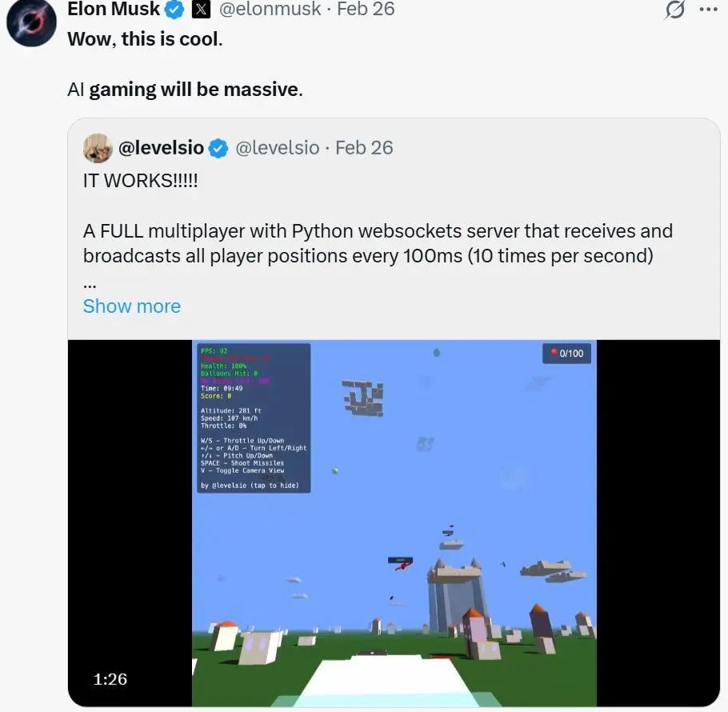Expand quoted post with Show more
This screenshot has width=728, height=712.
coord(132,306)
